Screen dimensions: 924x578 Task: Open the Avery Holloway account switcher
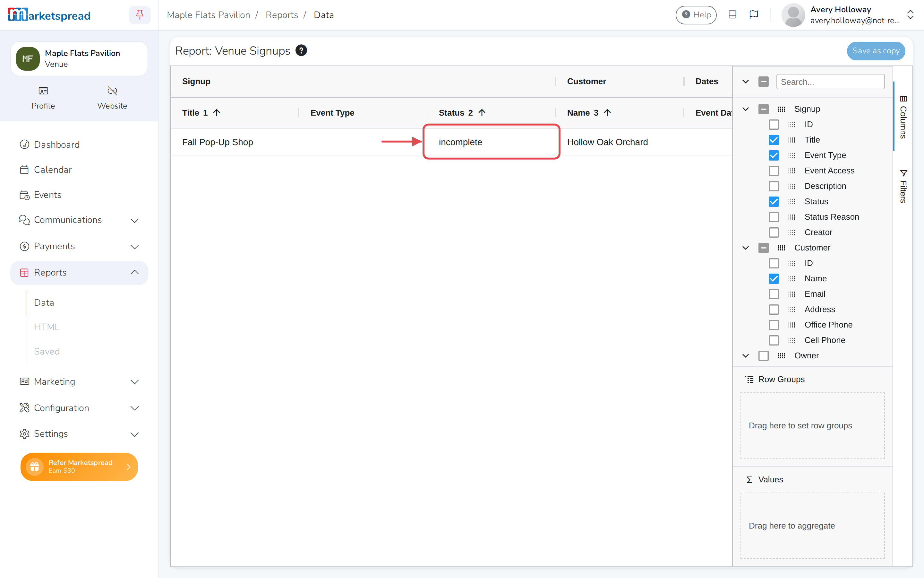click(x=910, y=15)
